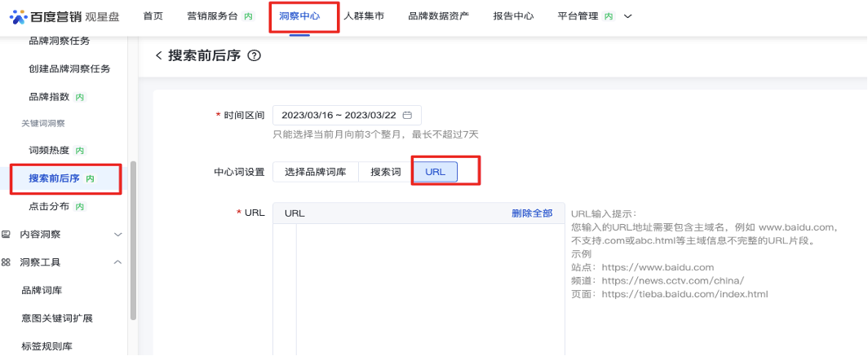
Task: Click inside the URL text input area
Action: point(428,285)
